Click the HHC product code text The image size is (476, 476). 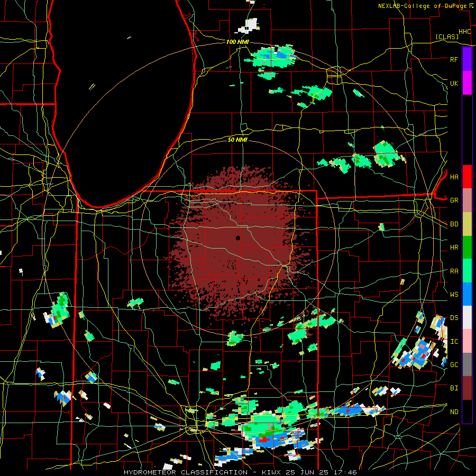[464, 32]
